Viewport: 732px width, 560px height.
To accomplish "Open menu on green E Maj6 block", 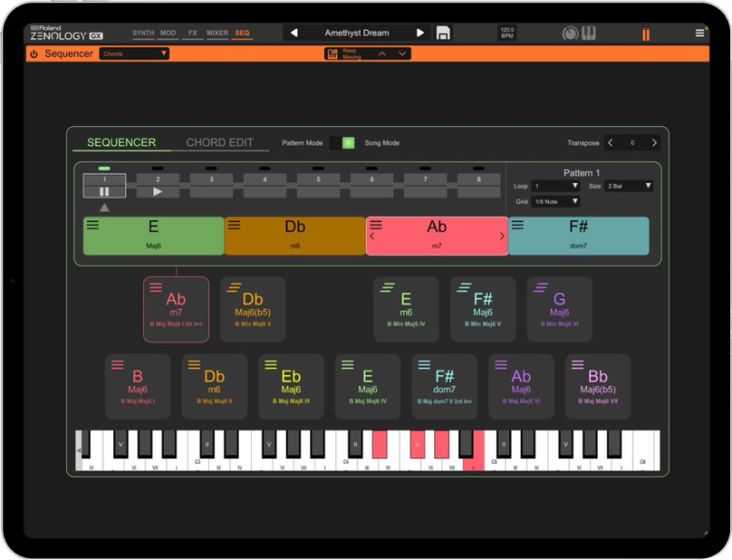I will click(93, 226).
